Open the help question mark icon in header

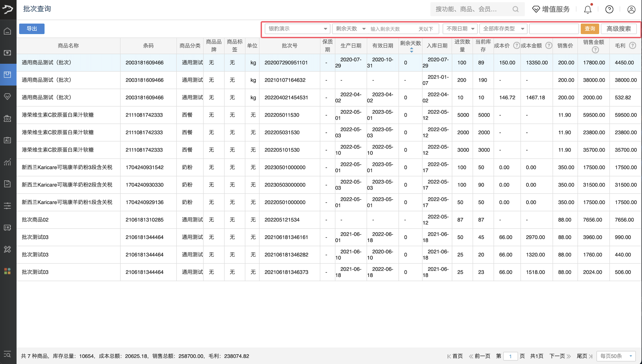click(609, 9)
